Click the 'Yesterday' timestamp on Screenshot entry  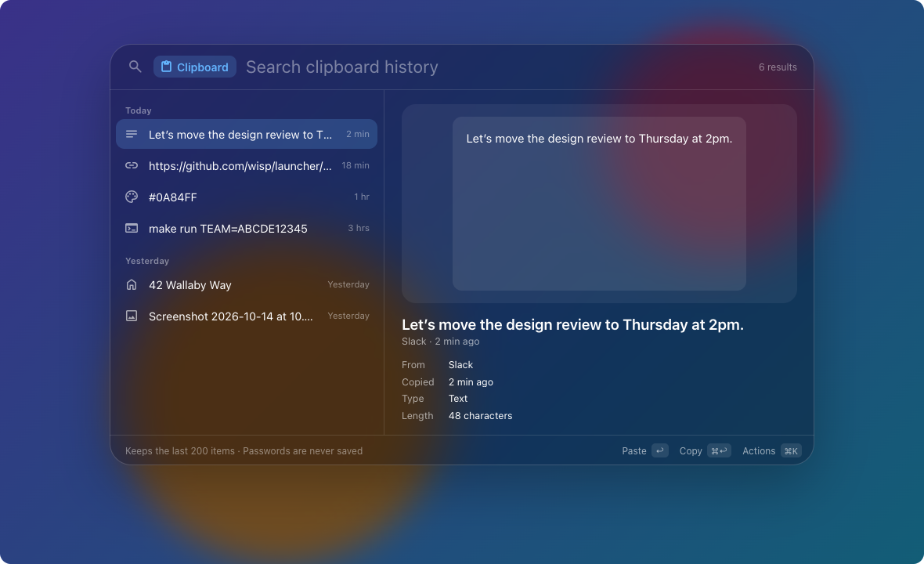(x=348, y=316)
